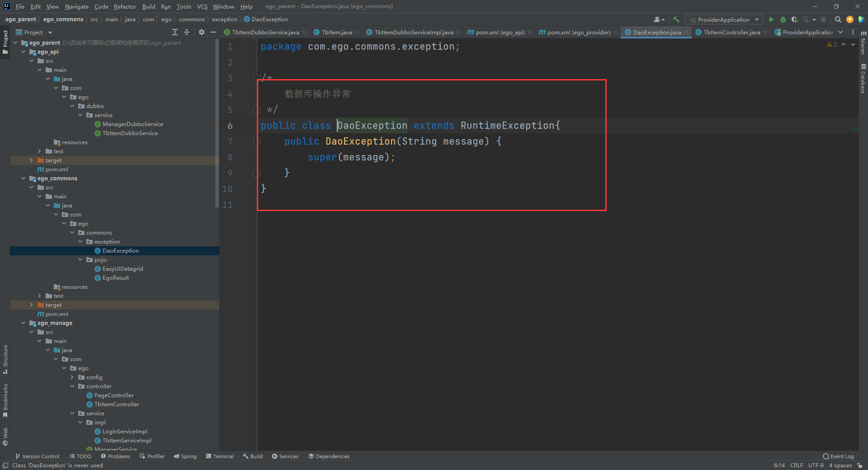The height and width of the screenshot is (470, 868).
Task: Go to next highlighted error arrow
Action: [x=853, y=44]
